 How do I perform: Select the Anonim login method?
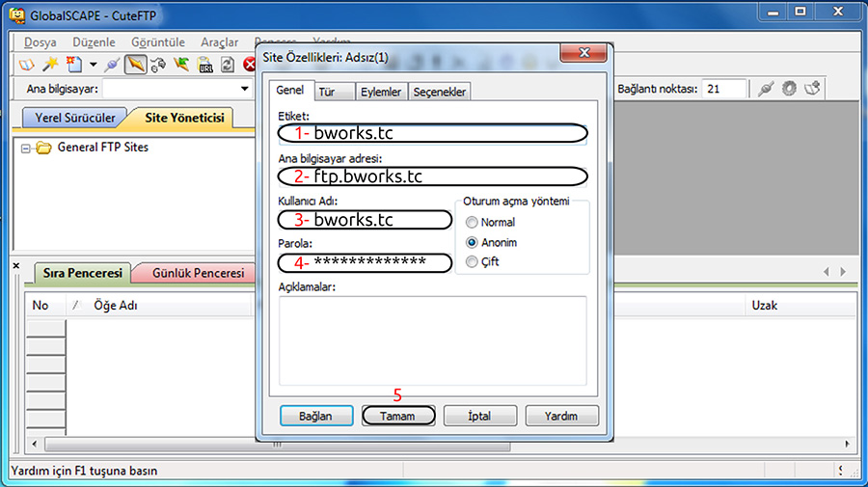[472, 242]
